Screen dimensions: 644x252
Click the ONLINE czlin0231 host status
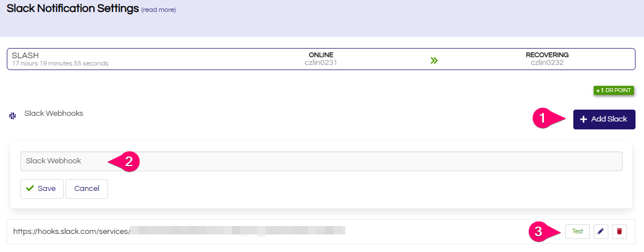(x=321, y=59)
